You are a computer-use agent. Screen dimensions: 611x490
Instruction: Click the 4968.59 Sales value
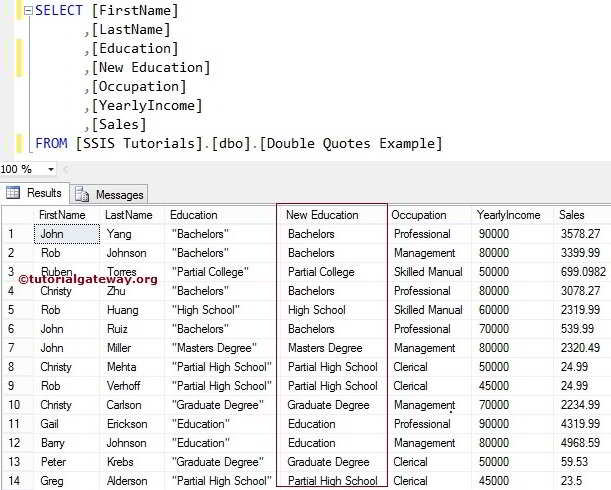(x=583, y=443)
